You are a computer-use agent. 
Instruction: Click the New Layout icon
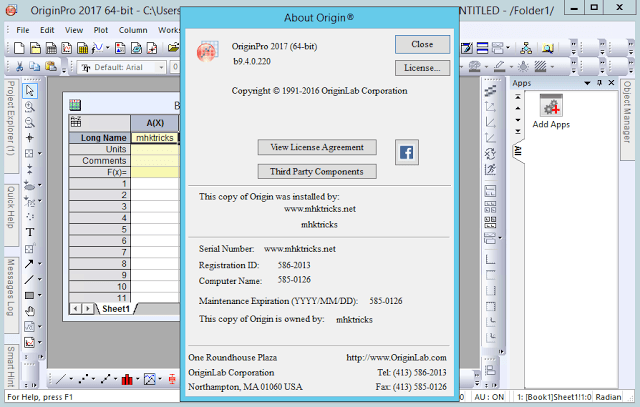click(x=120, y=48)
